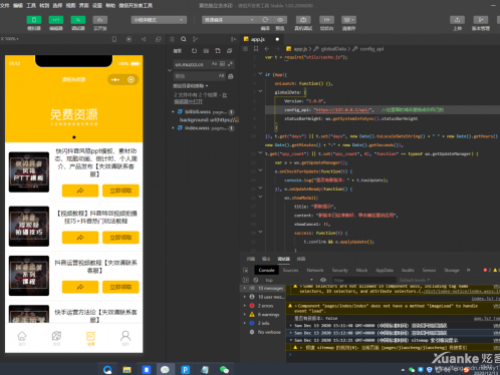Toggle the simulator panel green button
The image size is (500, 375).
(x=34, y=20)
